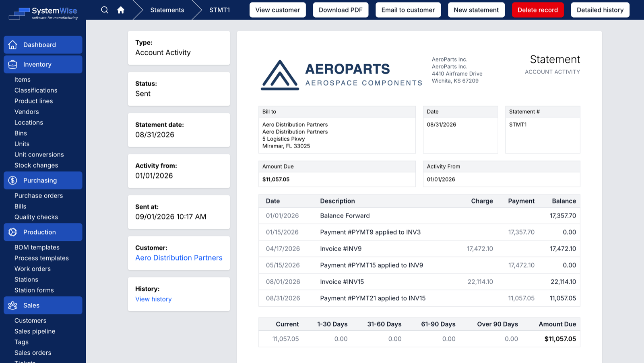
Task: Click the View history link
Action: point(153,299)
